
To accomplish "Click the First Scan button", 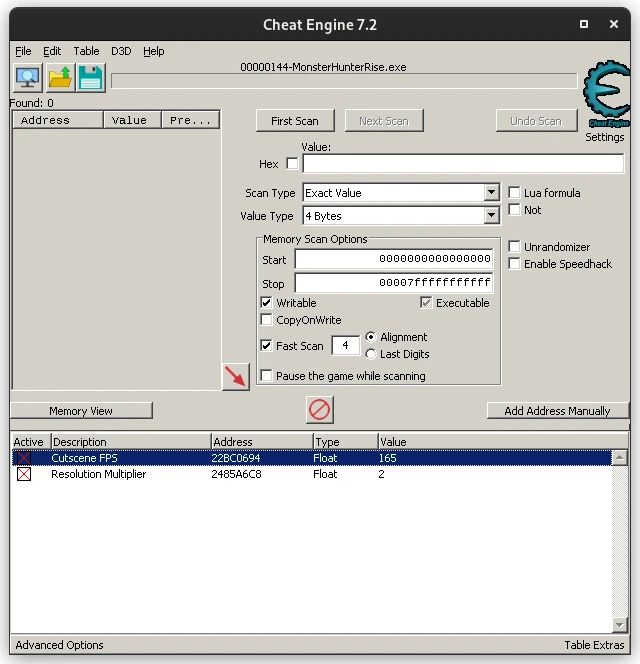I will pyautogui.click(x=295, y=121).
